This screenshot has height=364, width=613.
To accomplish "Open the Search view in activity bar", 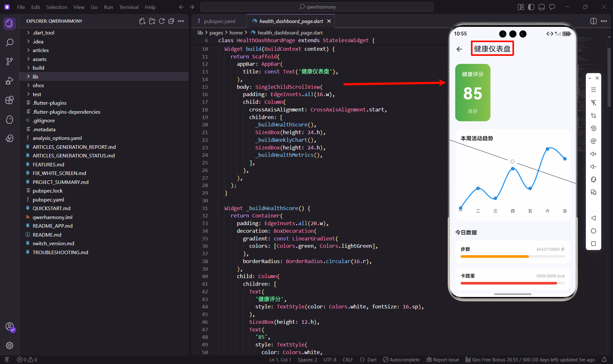I will pos(10,42).
